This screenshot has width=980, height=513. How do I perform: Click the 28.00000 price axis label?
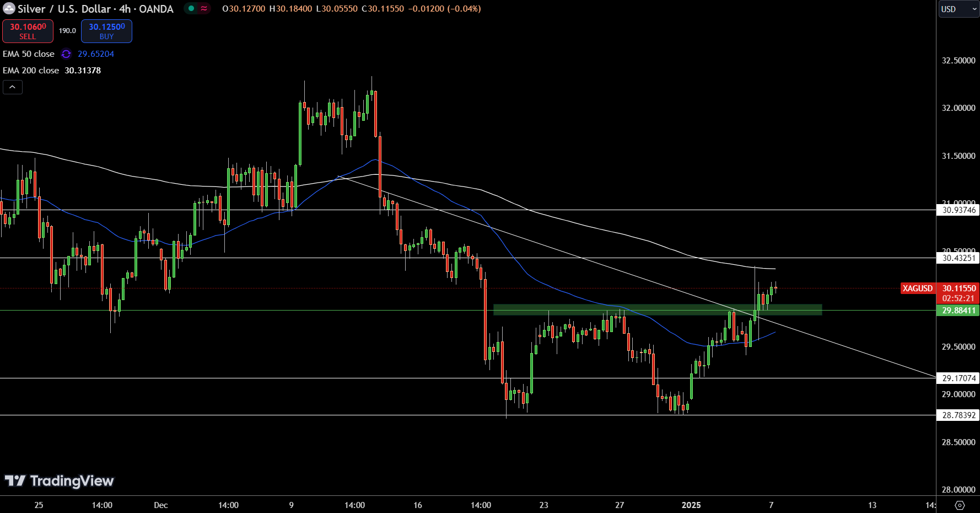tap(959, 490)
